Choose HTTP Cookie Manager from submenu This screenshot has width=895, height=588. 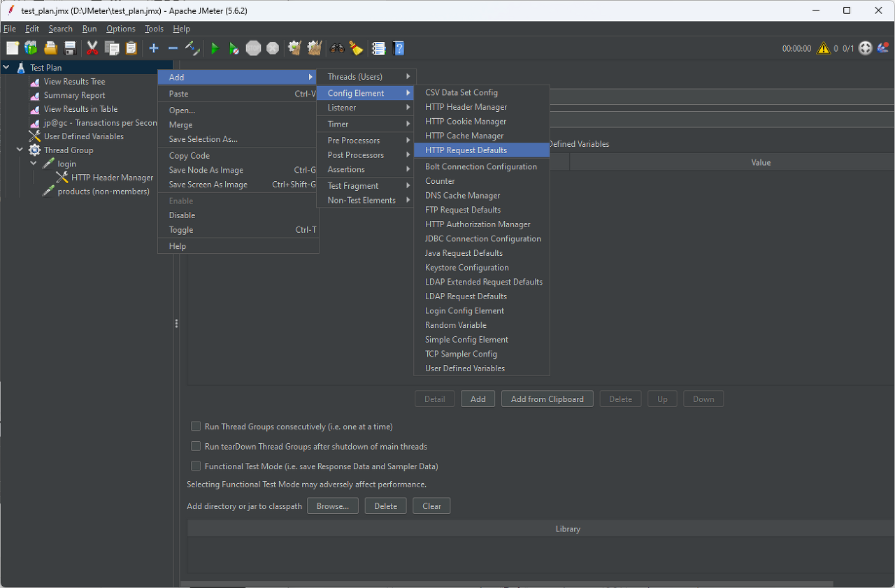[x=482, y=122]
